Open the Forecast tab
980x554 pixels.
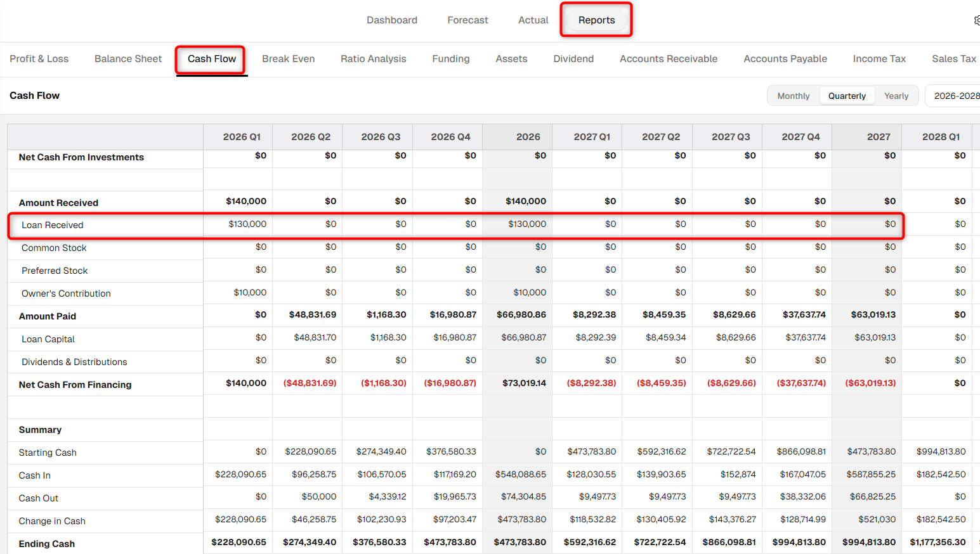[x=467, y=20]
